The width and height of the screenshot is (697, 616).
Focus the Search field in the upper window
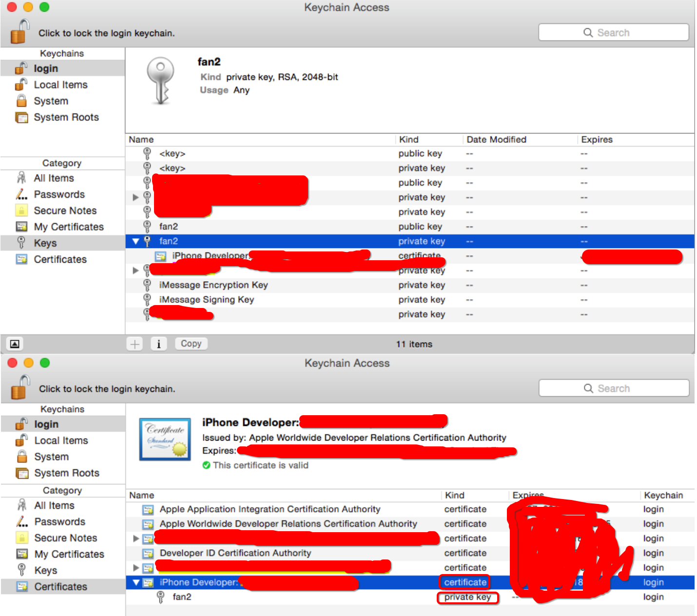point(614,33)
